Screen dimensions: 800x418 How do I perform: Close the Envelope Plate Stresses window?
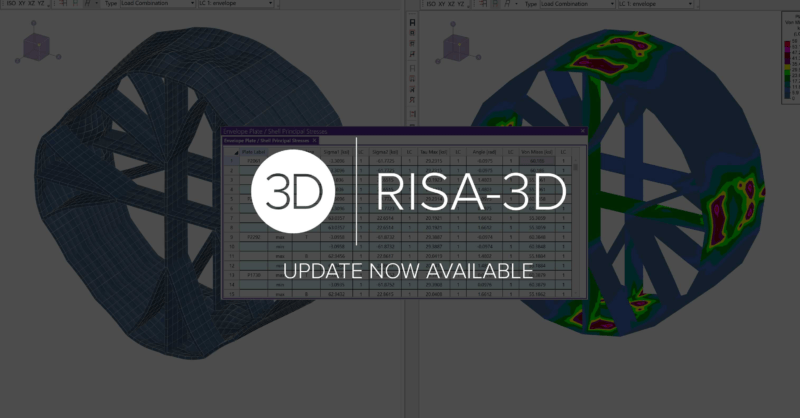[581, 131]
